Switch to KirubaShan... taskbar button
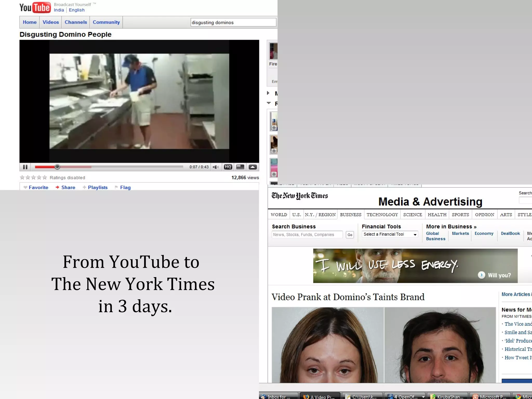 tap(447, 396)
